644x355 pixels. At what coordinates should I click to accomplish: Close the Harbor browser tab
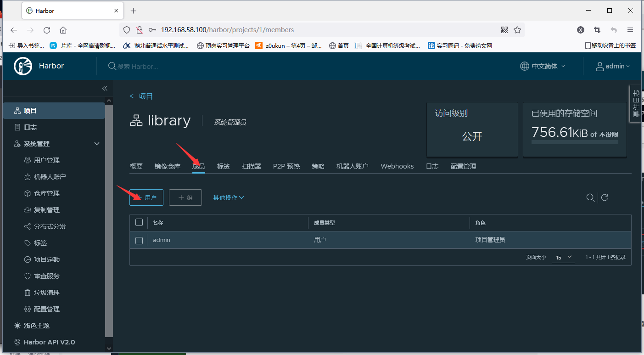tap(116, 11)
